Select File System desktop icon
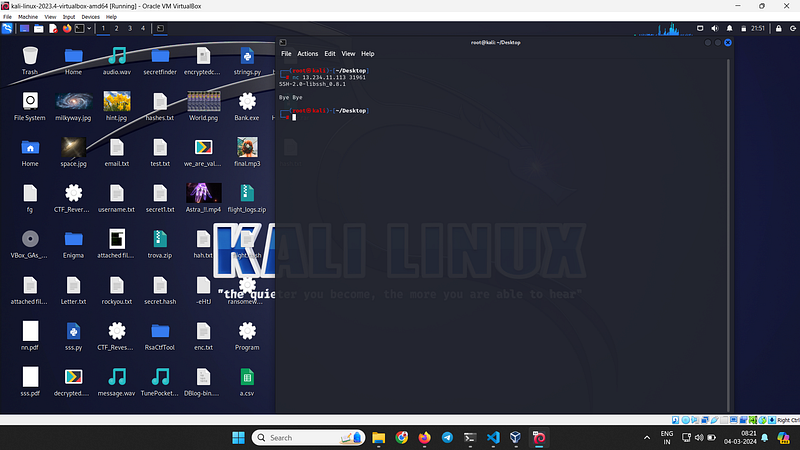The width and height of the screenshot is (800, 450). pos(30,107)
